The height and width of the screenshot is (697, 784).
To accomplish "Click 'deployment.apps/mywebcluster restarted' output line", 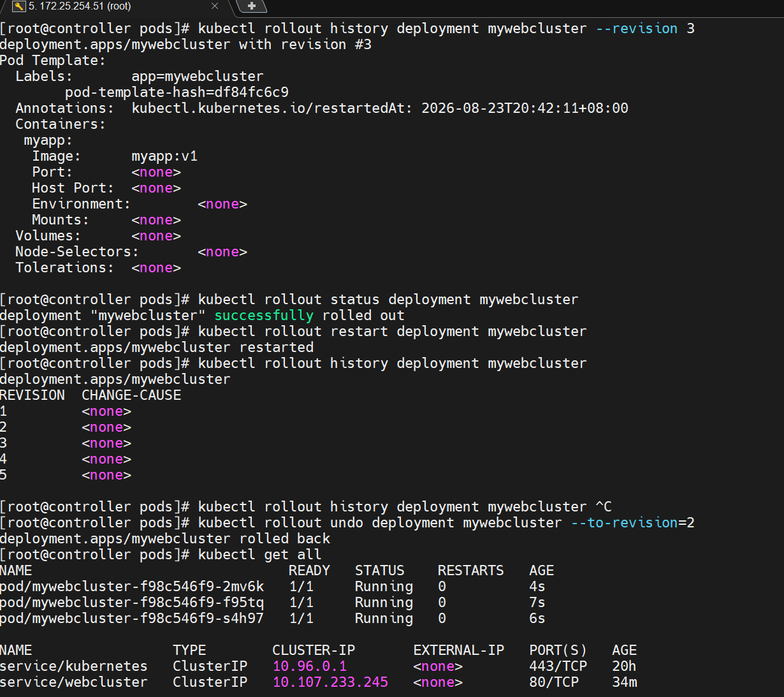I will (157, 348).
